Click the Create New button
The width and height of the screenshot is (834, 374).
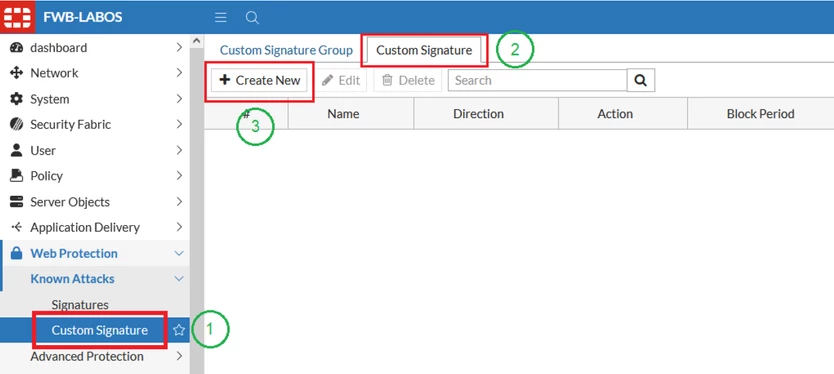260,80
